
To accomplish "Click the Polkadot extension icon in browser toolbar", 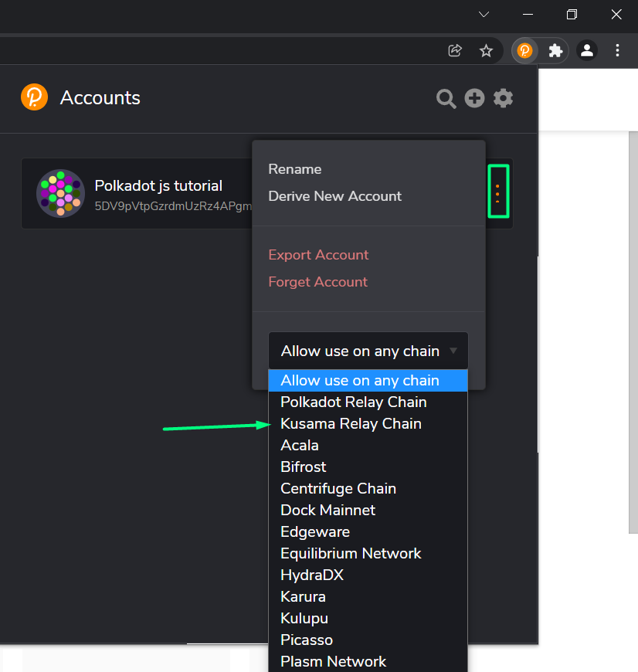I will [x=524, y=50].
